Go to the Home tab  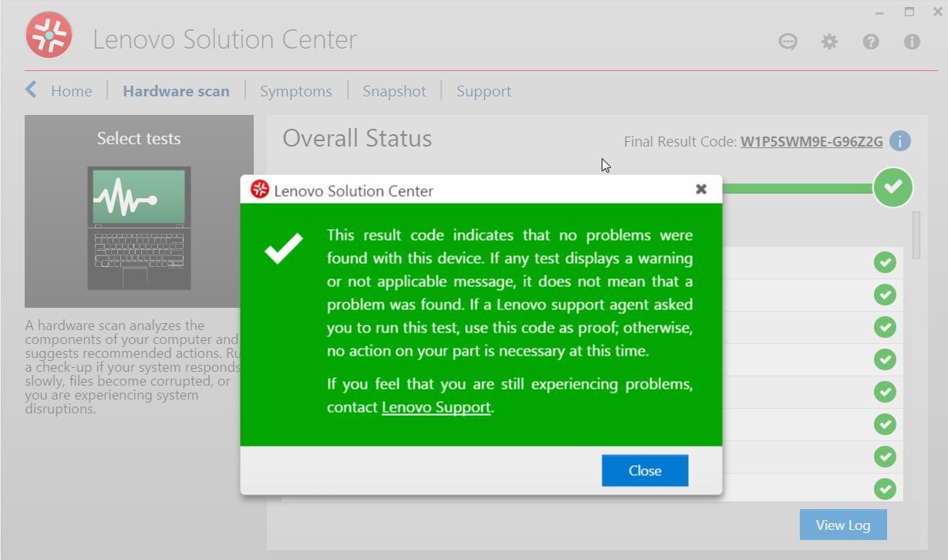[71, 91]
